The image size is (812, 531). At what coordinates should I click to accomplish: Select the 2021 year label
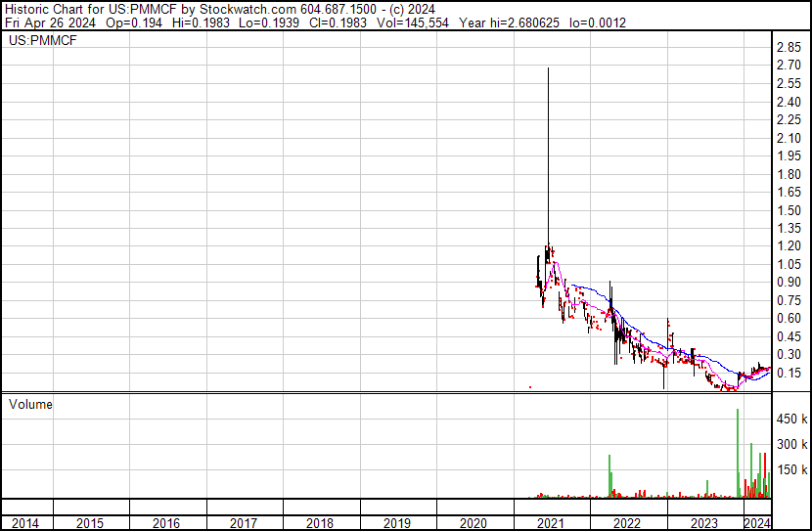pyautogui.click(x=551, y=524)
